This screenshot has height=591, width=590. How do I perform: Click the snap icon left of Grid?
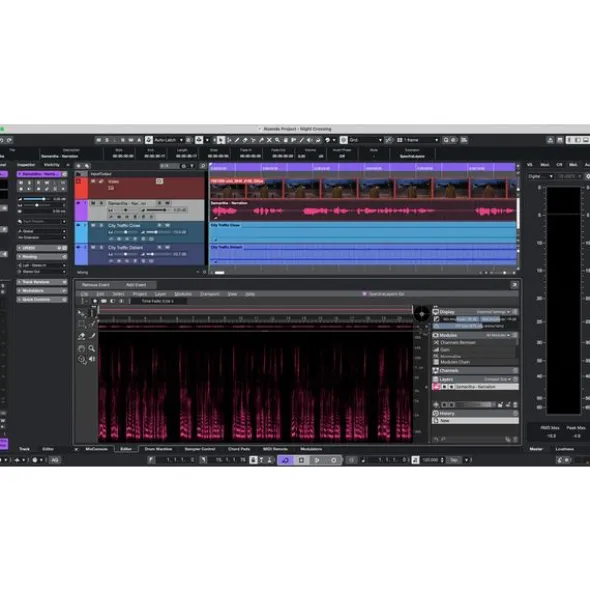[343, 140]
